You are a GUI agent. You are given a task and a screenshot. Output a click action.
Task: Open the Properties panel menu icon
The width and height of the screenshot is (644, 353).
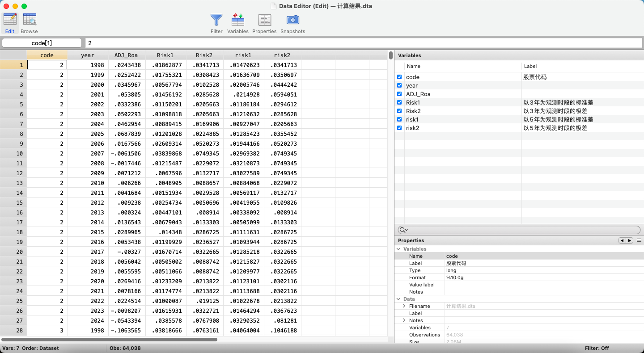tap(639, 240)
